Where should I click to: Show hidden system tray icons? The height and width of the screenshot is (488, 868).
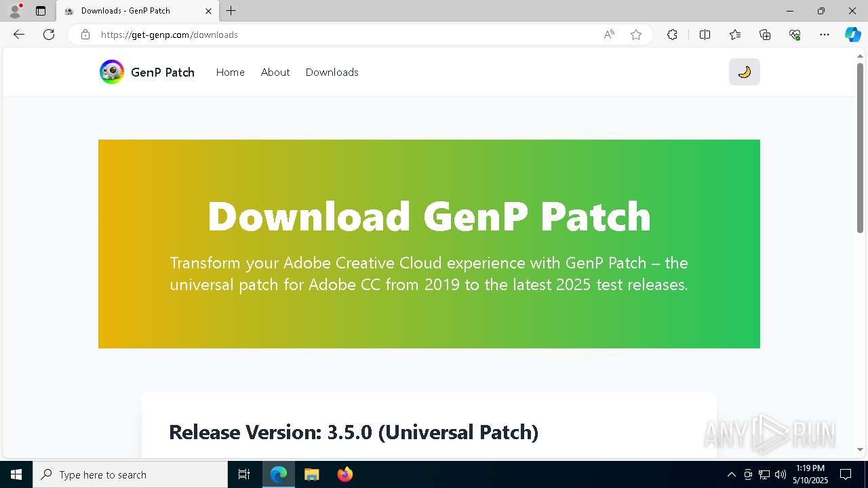pyautogui.click(x=731, y=474)
